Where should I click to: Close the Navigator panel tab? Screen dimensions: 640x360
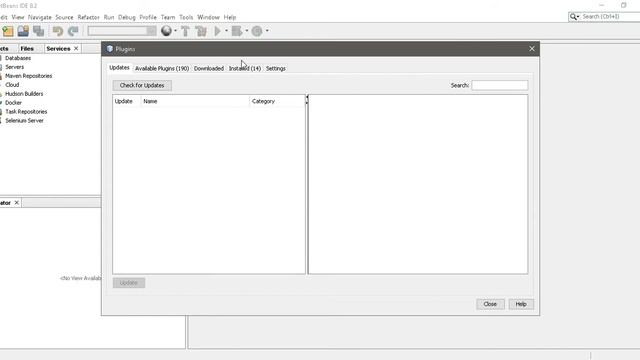tap(17, 203)
